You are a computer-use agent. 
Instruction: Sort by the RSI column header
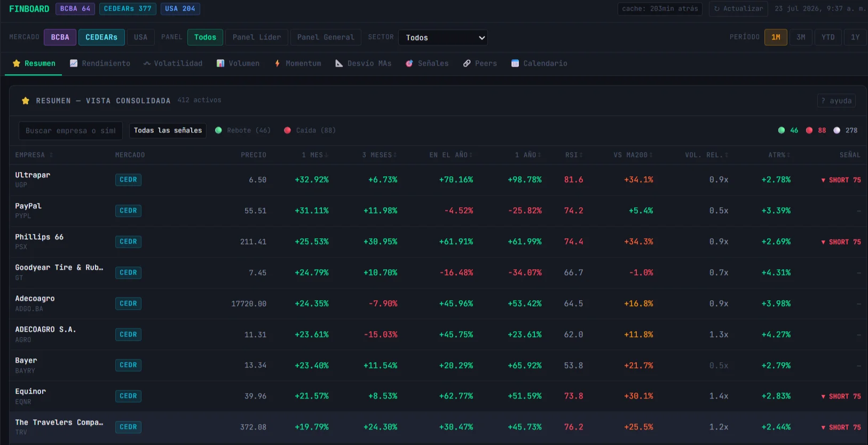[x=574, y=155]
